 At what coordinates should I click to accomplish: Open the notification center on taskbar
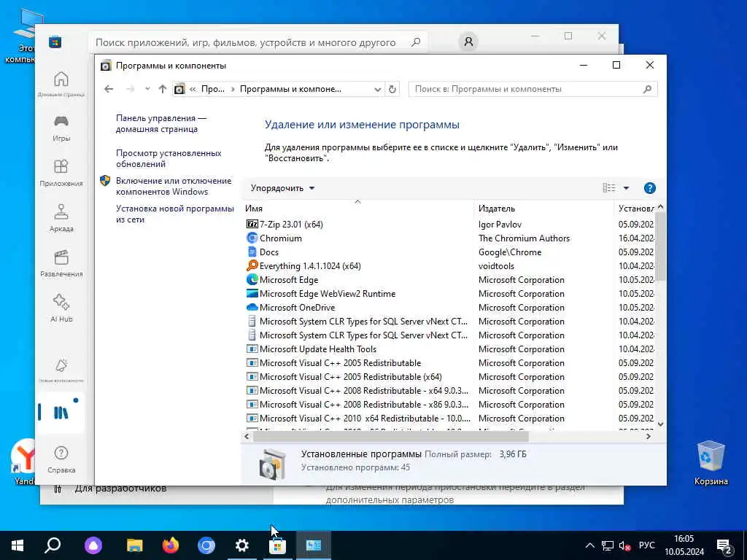point(724,545)
